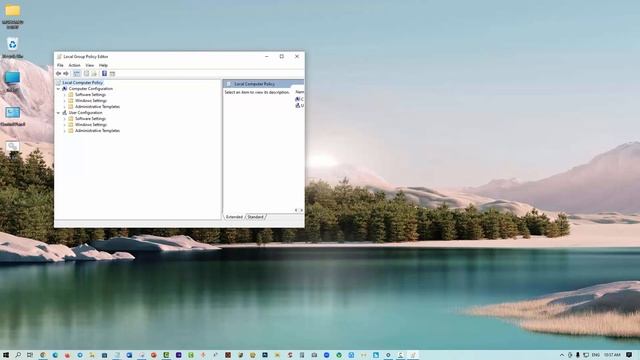Collapse the User Configuration node
This screenshot has height=360, width=640.
point(58,113)
